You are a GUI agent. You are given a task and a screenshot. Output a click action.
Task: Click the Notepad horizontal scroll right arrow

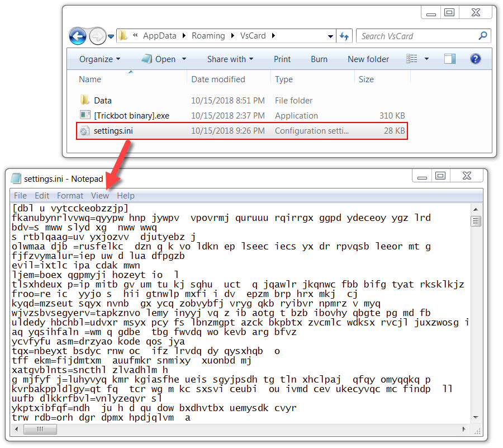click(x=463, y=429)
